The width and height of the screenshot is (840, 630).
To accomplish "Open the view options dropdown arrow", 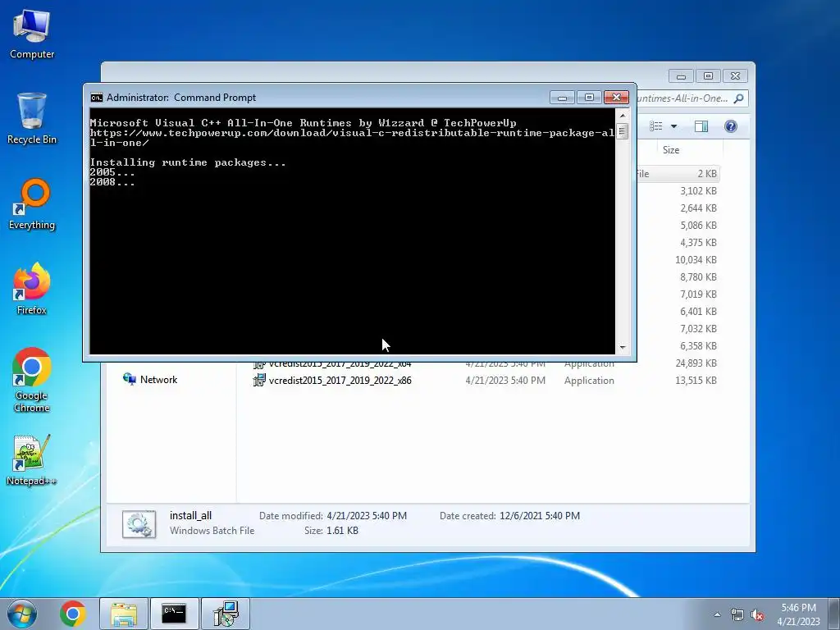I will 674,126.
